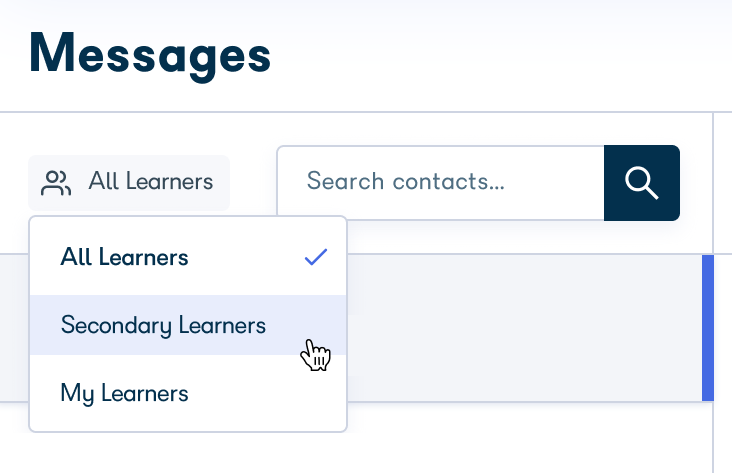Open the highlighted conversation row
Viewport: 732px width, 473px height.
tap(523, 328)
